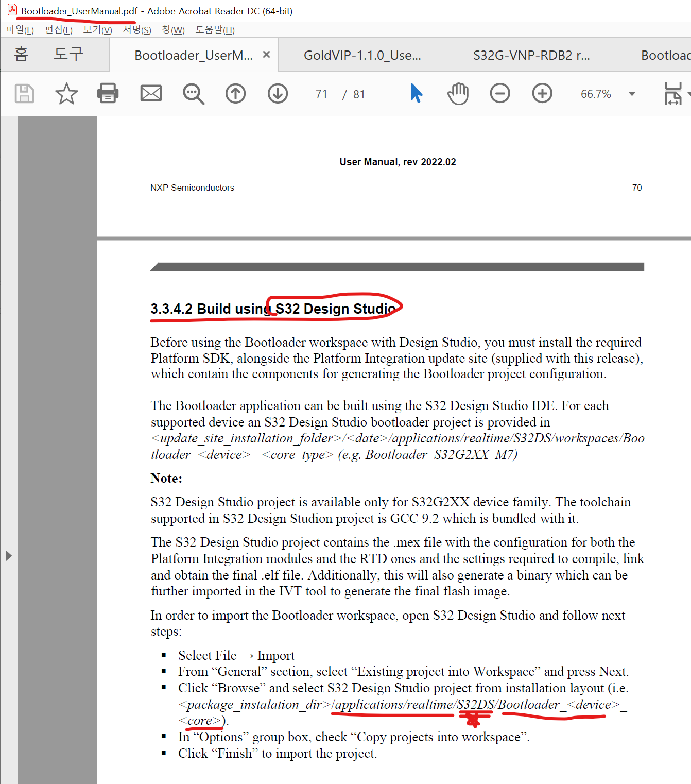Switch to the 홈 tab

click(21, 54)
